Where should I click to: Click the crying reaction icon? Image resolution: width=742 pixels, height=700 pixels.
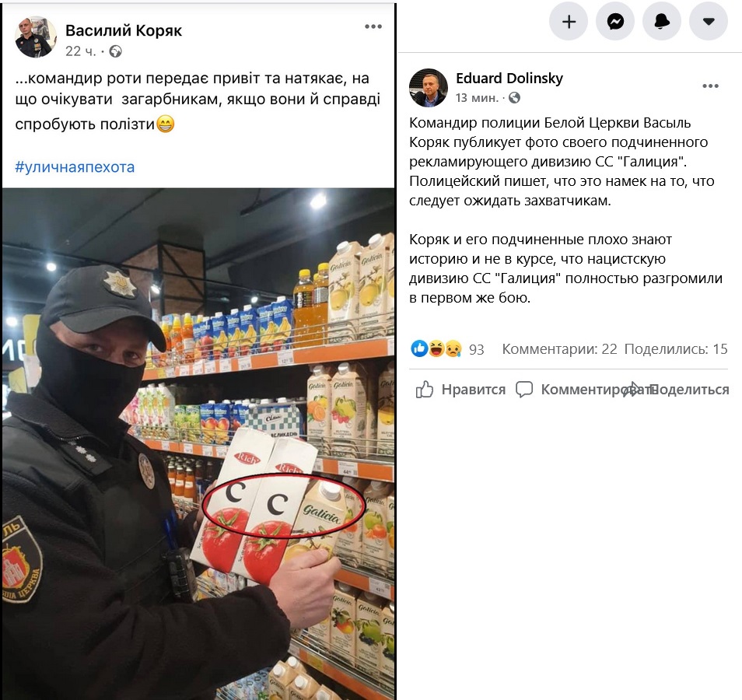point(453,348)
